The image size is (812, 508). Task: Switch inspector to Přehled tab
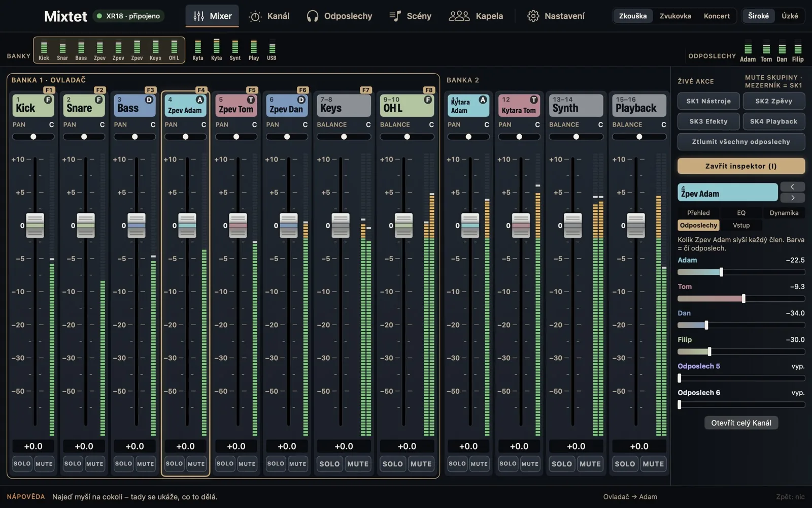coord(699,213)
